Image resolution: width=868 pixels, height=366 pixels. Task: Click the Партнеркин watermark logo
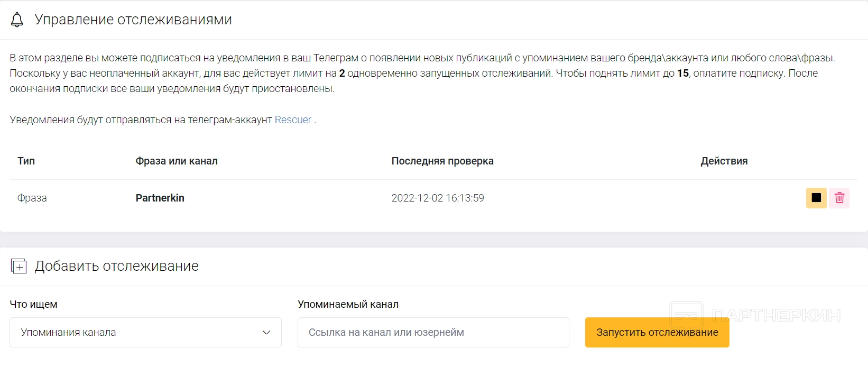pyautogui.click(x=755, y=315)
